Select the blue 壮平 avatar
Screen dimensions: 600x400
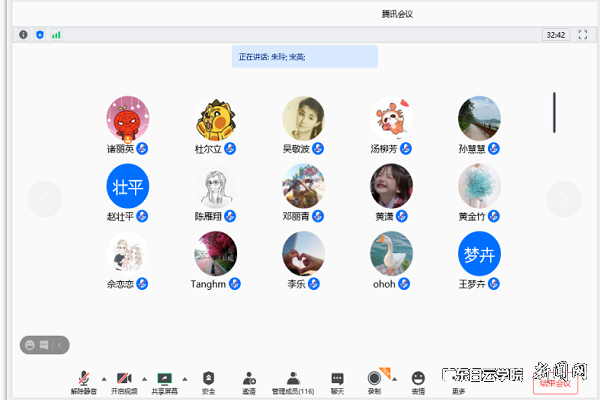pyautogui.click(x=128, y=186)
